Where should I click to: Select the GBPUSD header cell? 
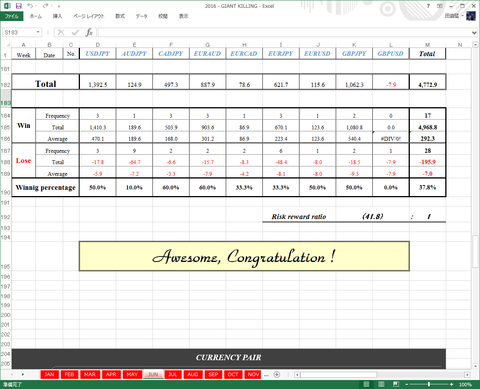(391, 54)
